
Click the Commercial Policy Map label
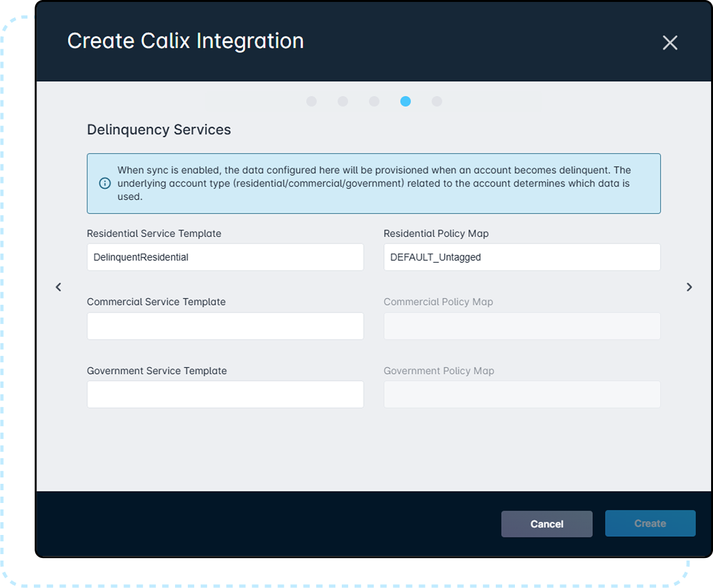tap(438, 302)
